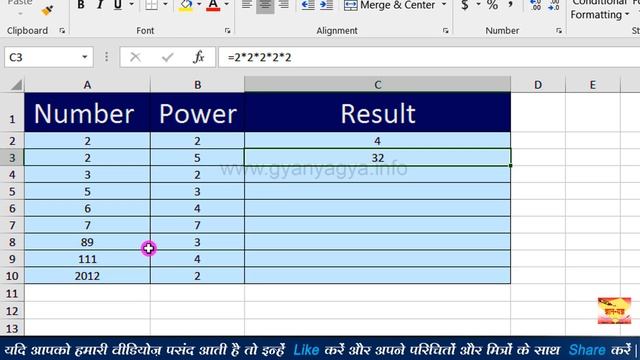Open Fill Color dropdown arrow
640x360 pixels.
tap(199, 5)
